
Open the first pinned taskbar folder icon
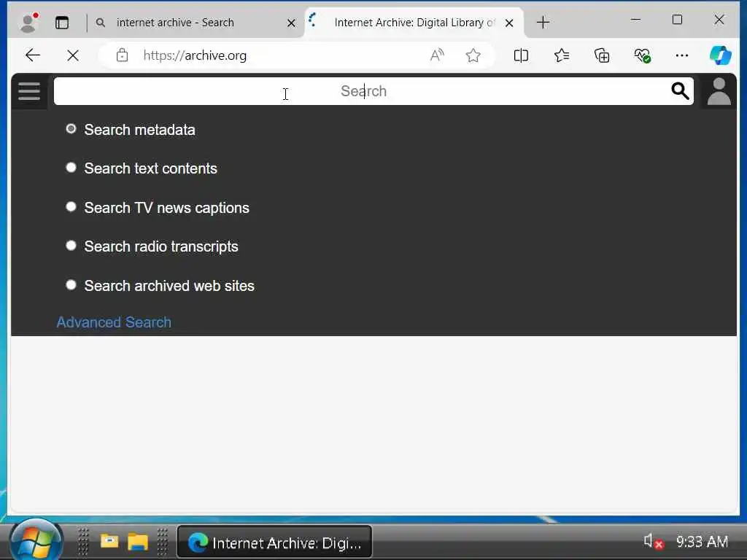coord(109,542)
